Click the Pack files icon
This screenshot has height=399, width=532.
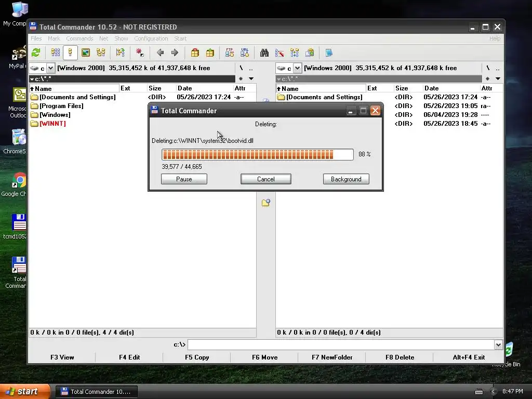(x=195, y=52)
